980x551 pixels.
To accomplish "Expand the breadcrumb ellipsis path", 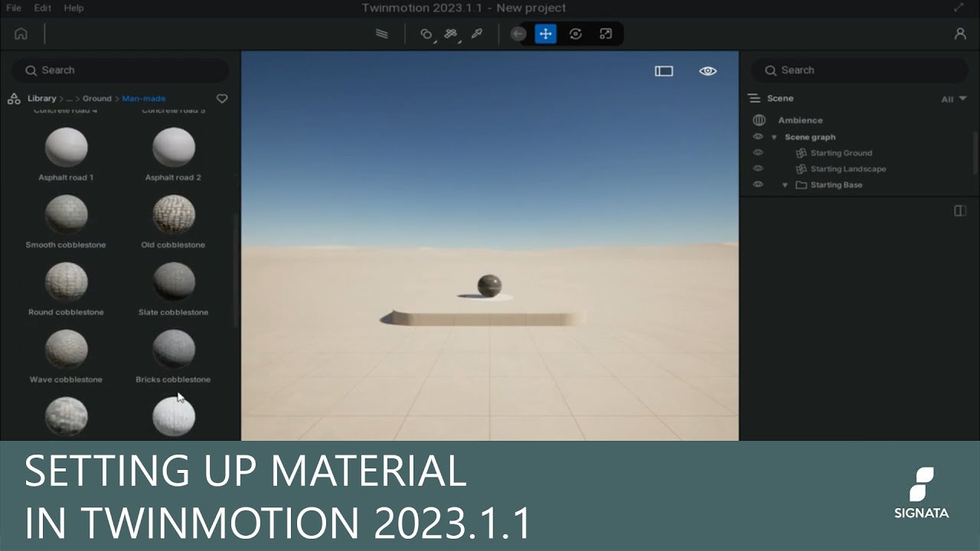I will [x=69, y=99].
